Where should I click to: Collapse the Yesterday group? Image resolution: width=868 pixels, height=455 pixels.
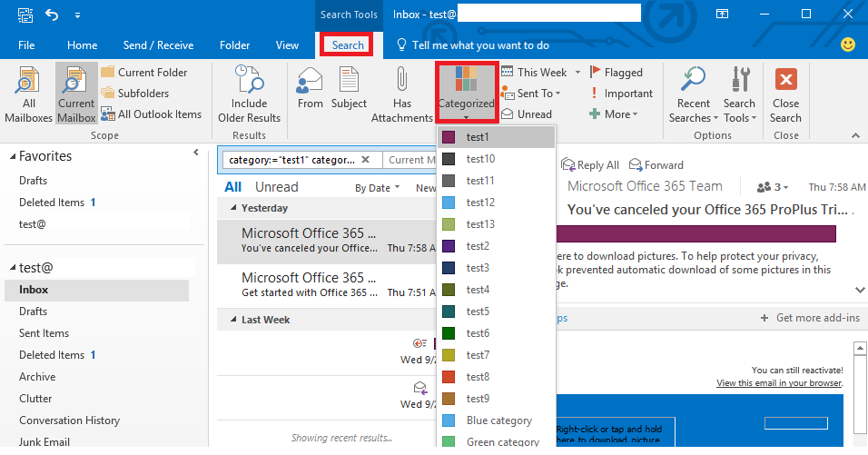pos(233,208)
